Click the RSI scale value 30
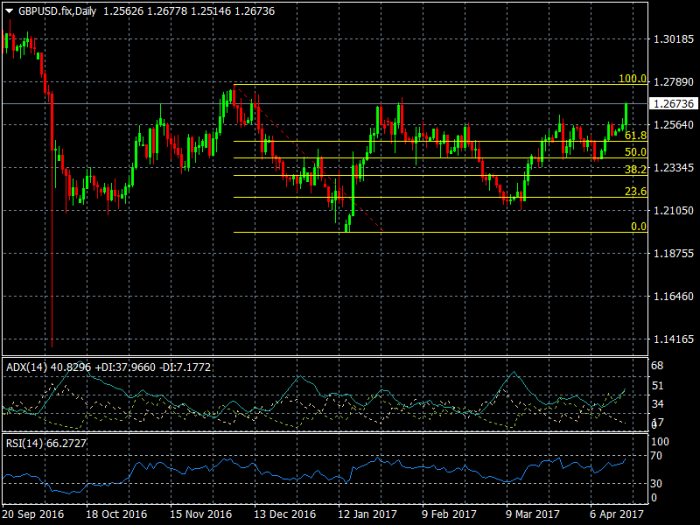 click(x=657, y=483)
